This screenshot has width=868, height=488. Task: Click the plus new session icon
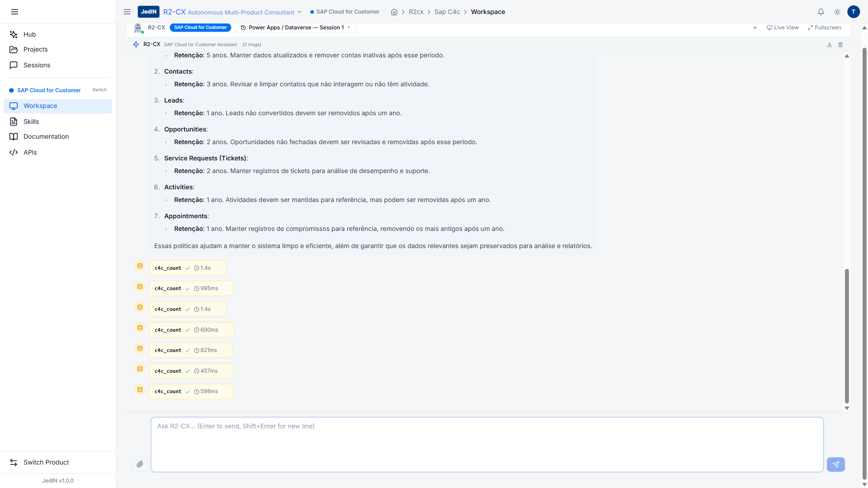[x=755, y=28]
